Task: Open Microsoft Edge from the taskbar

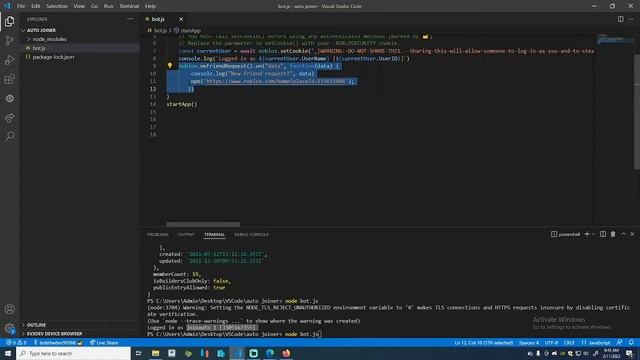Action: click(x=270, y=353)
